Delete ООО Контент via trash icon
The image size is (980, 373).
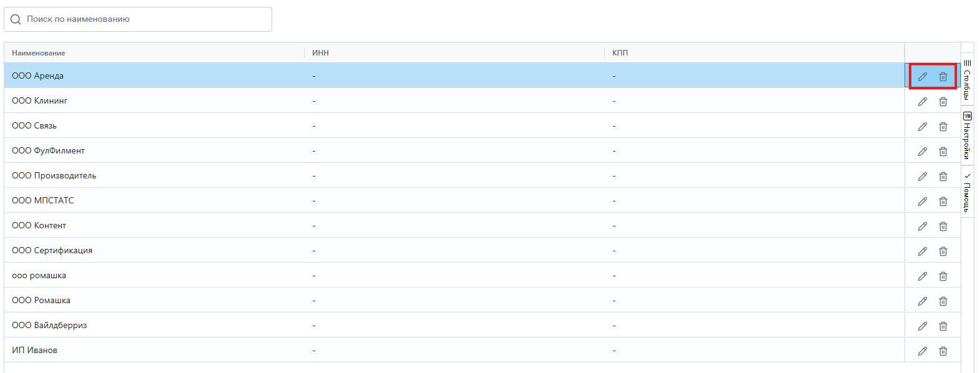pyautogui.click(x=943, y=226)
